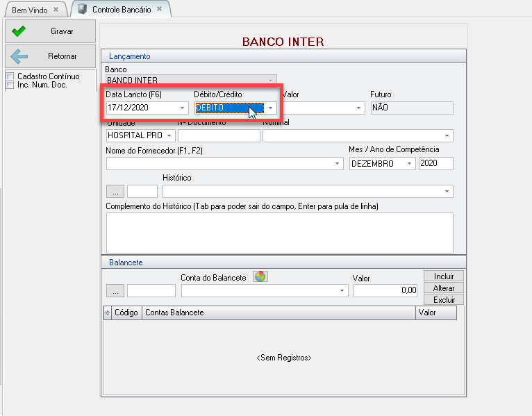Screen dimensions: 532x416
Task: Click the Balancete section header
Action: pos(283,263)
